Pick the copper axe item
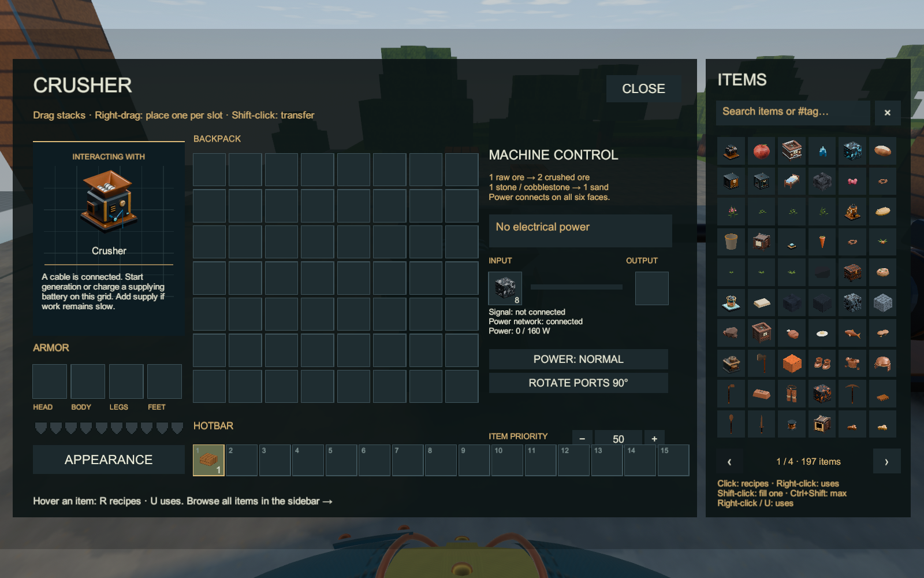This screenshot has height=578, width=924. click(761, 363)
